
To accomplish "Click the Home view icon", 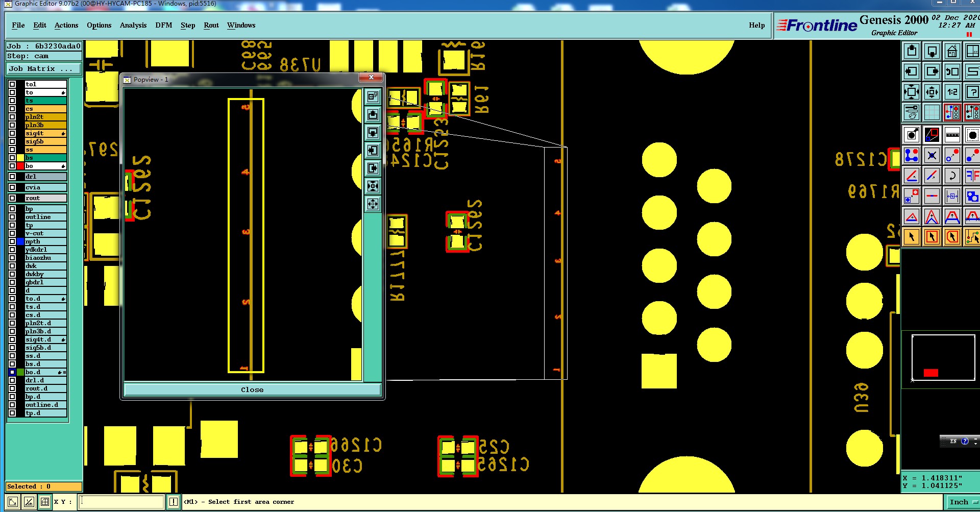I will click(x=952, y=51).
